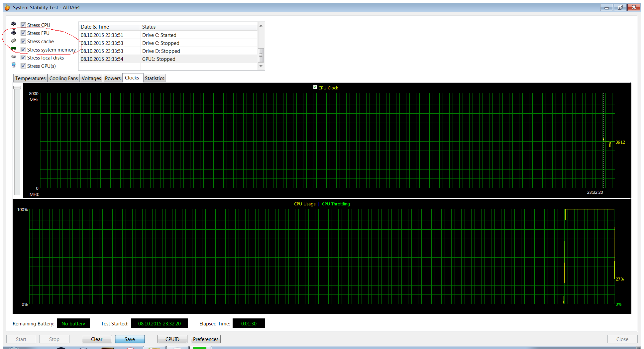Uncheck the Stress CPU checkbox
644x349 pixels.
pos(23,25)
